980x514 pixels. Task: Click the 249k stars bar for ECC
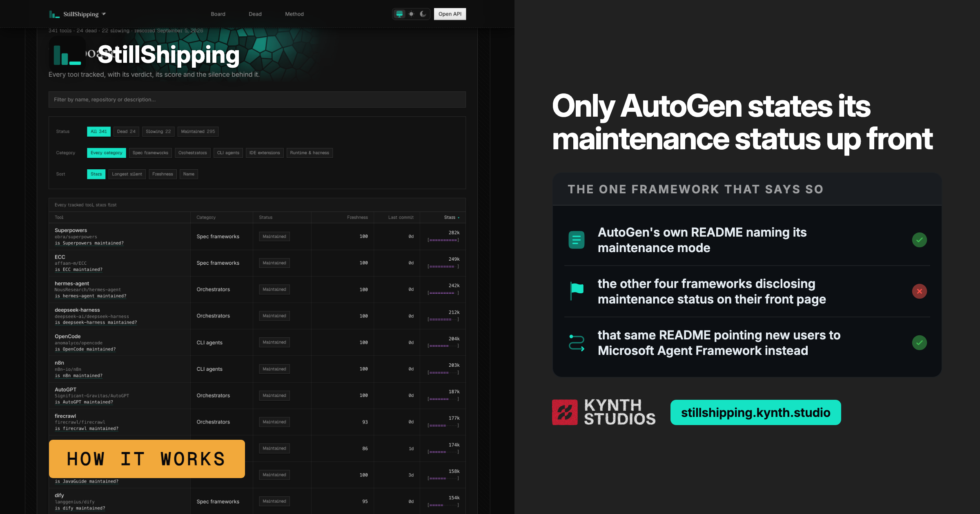click(443, 267)
